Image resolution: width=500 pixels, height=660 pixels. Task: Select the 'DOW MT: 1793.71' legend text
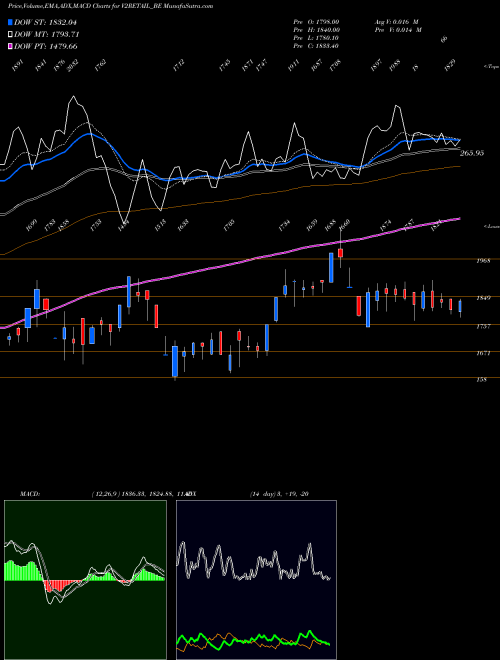click(x=46, y=35)
